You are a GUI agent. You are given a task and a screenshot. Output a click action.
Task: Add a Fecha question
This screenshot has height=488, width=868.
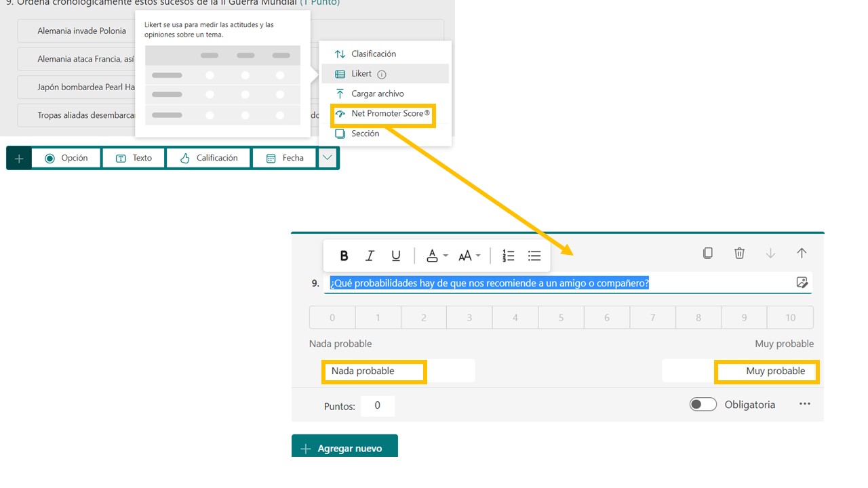(285, 158)
